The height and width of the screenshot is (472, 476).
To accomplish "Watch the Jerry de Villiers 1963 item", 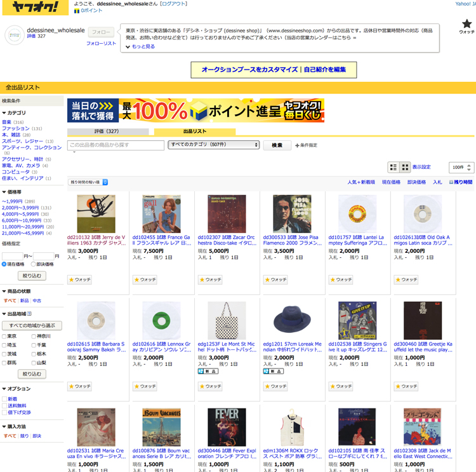I will (79, 280).
